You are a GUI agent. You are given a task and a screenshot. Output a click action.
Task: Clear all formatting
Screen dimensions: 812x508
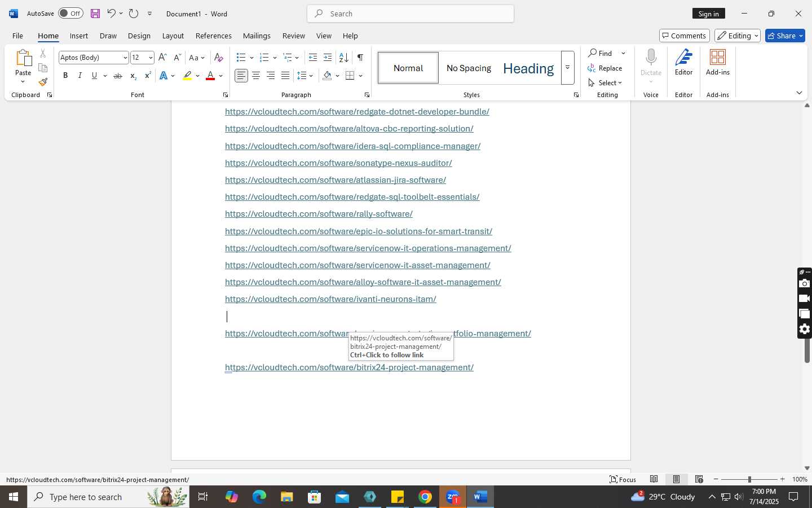pos(219,58)
